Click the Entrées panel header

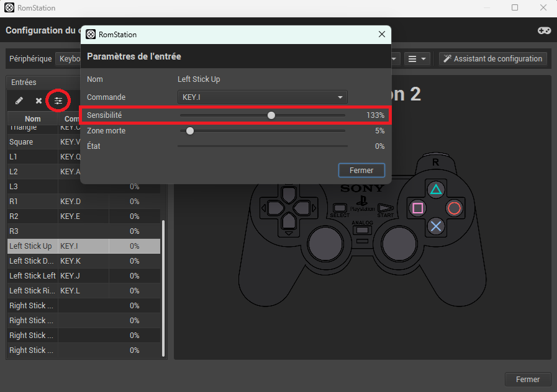(x=25, y=82)
